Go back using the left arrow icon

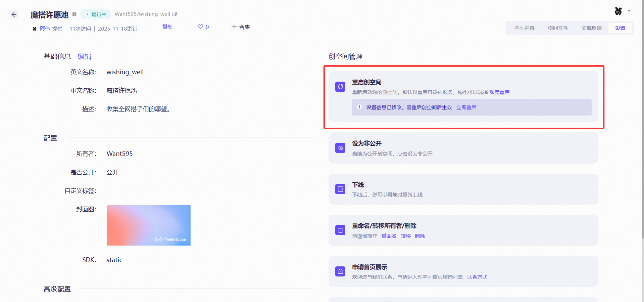[14, 14]
